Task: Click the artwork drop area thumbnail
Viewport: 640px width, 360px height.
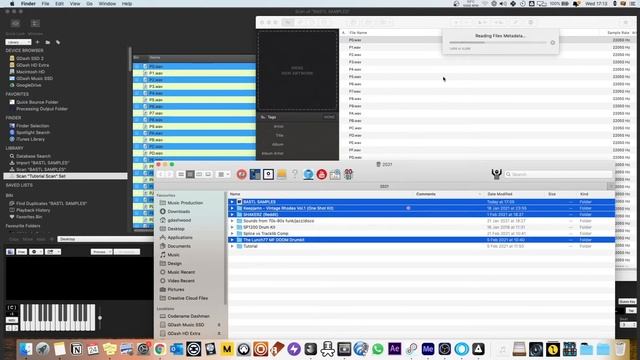Action: pos(298,71)
